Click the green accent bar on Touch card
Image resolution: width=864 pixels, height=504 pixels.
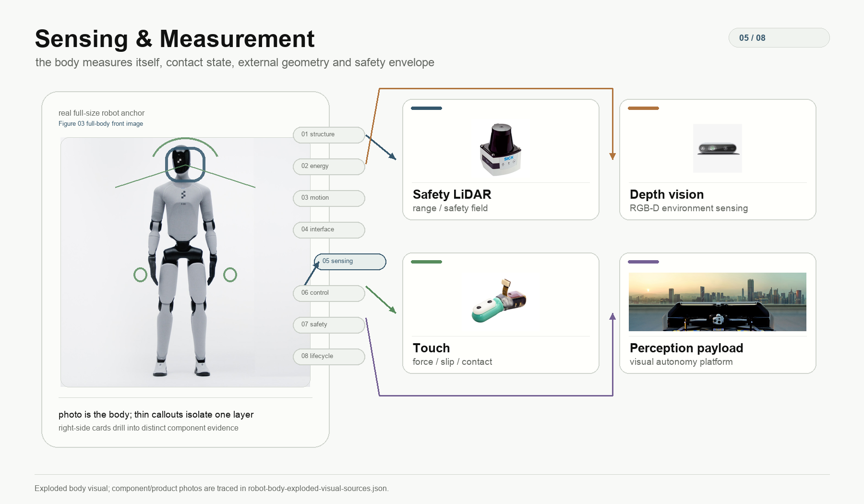(426, 262)
